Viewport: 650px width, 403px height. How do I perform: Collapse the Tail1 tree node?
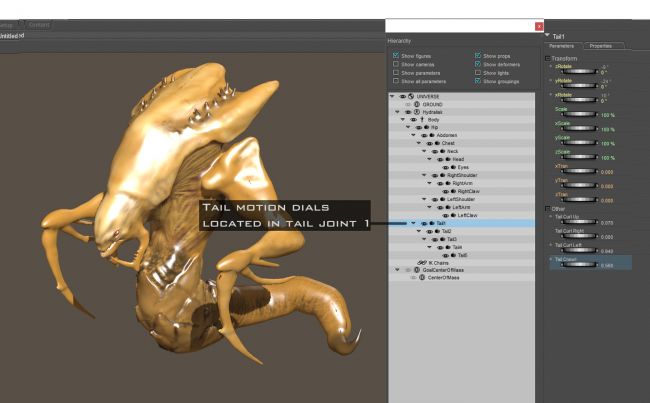413,223
